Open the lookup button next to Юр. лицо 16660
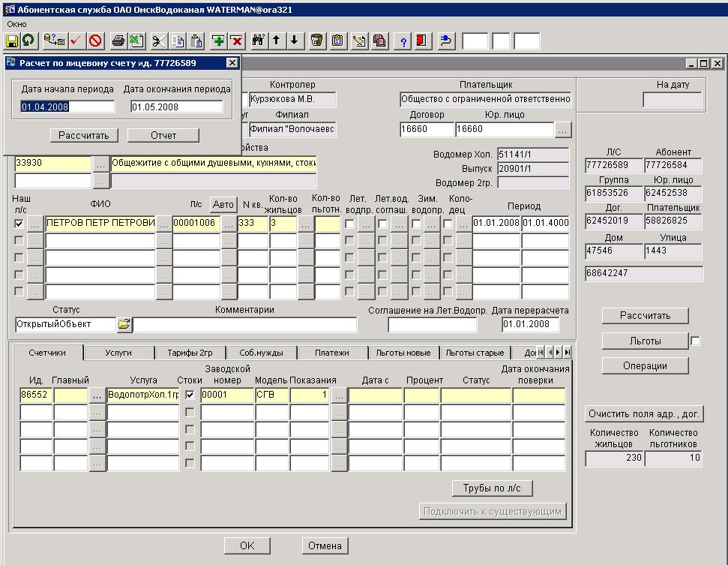 click(564, 130)
